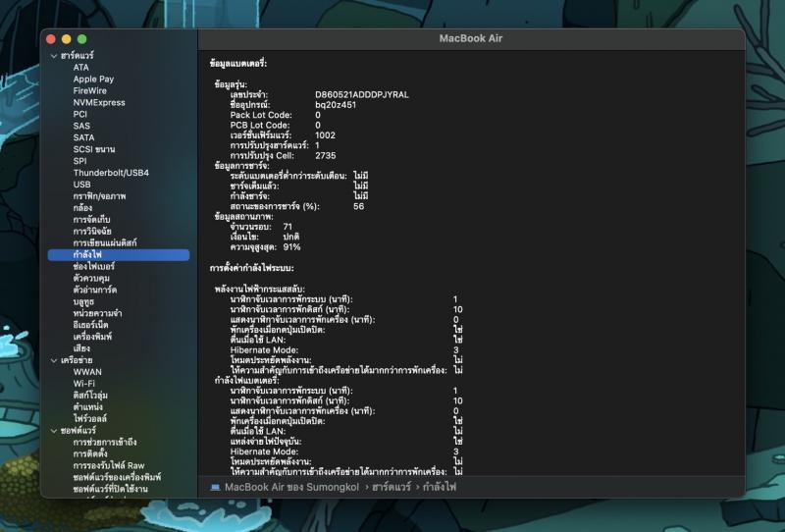
Task: Click MacBook Air ของ Sumongkol in path bar
Action: (x=290, y=486)
